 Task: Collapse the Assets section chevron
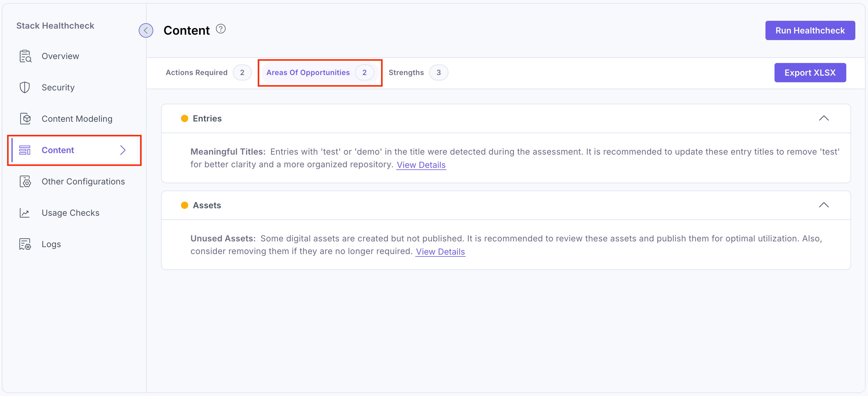(x=824, y=206)
